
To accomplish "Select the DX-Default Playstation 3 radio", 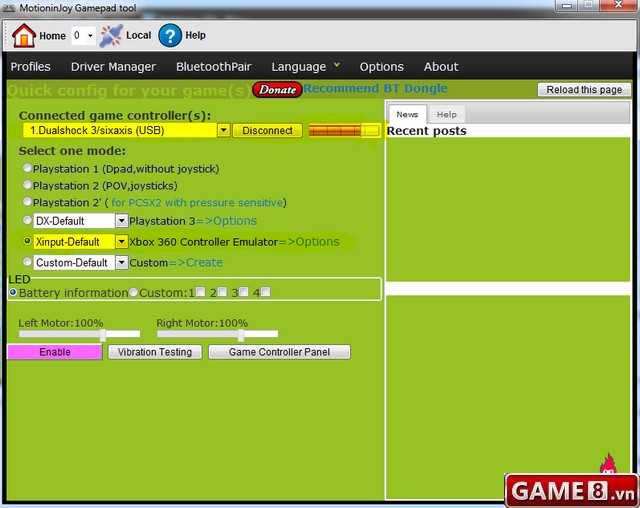I will 27,220.
